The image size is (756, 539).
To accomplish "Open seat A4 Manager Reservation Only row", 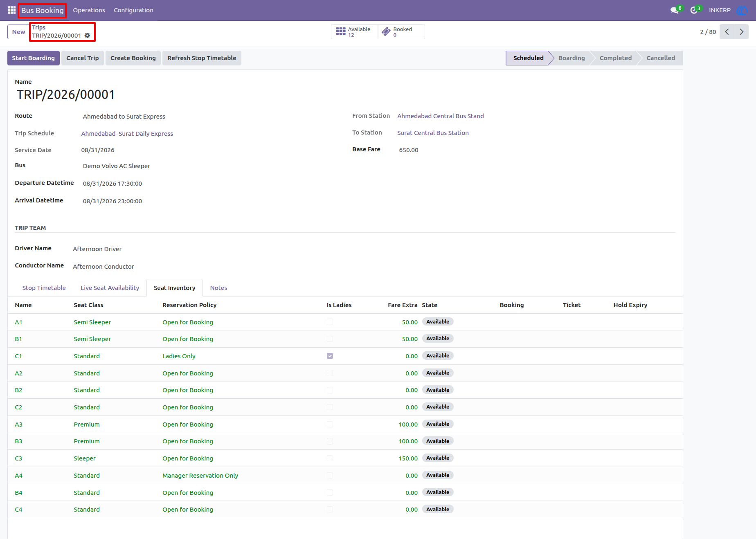I will coord(345,475).
